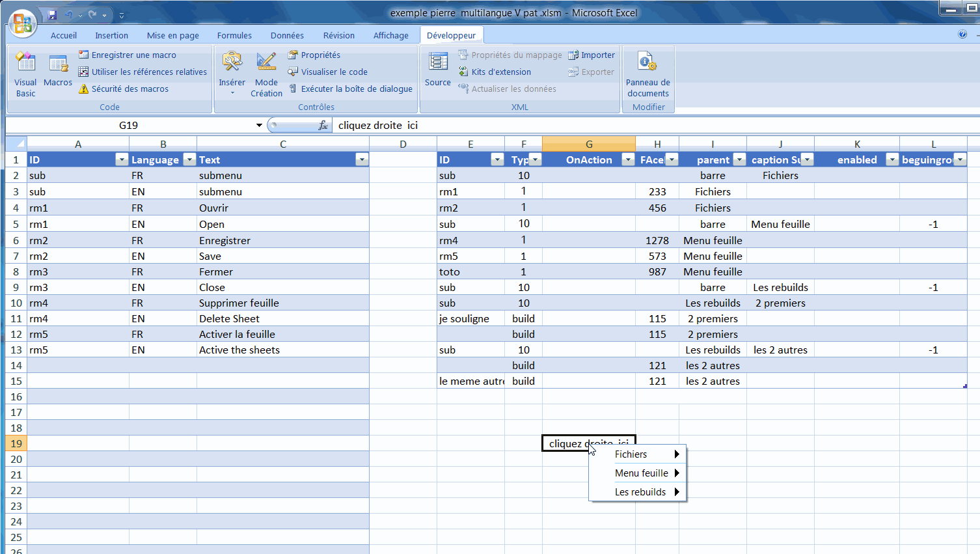This screenshot has height=554, width=980.
Task: Switch to the Révision tab
Action: pos(339,35)
